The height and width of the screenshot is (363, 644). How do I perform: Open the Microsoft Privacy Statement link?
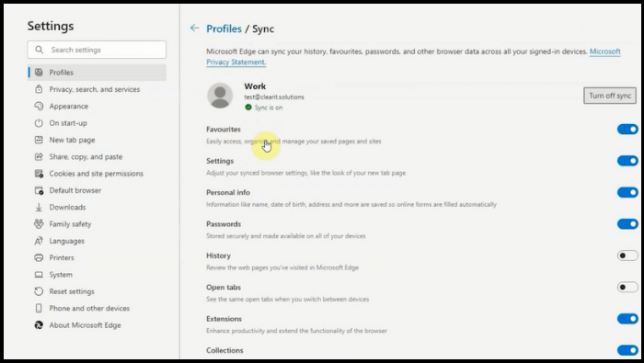click(x=236, y=62)
